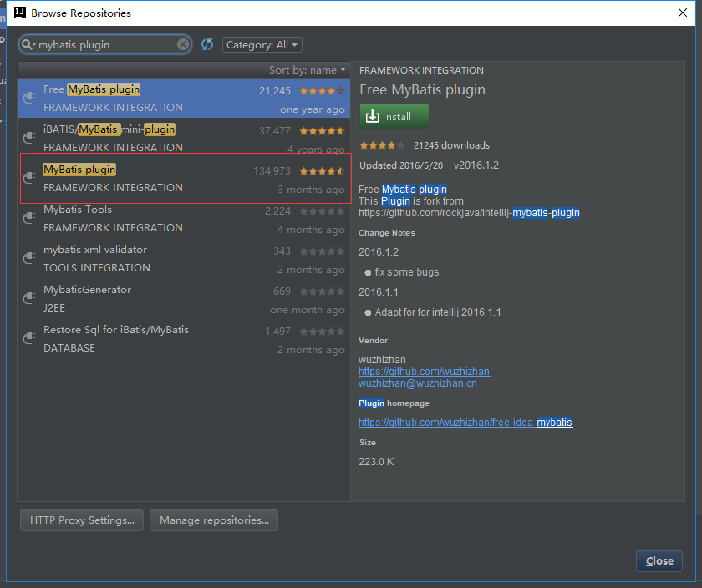Clear the search field with X icon
702x588 pixels.
coord(183,44)
